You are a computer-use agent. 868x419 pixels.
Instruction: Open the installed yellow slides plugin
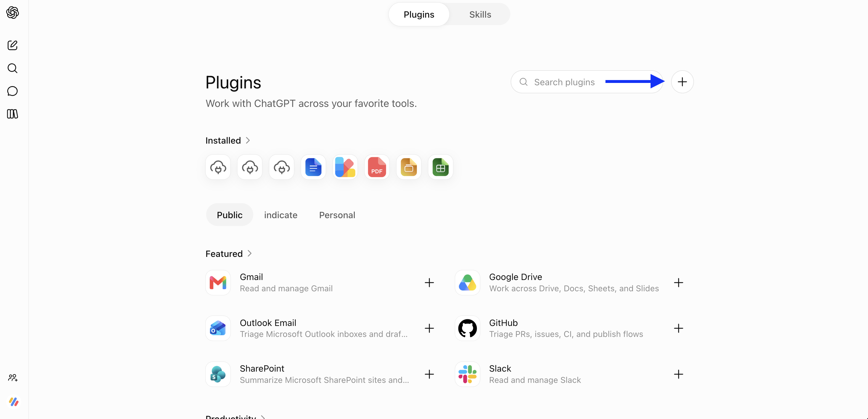point(409,167)
